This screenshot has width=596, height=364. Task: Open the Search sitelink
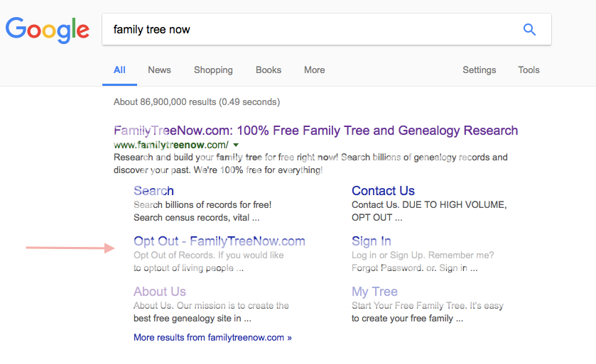tap(153, 191)
